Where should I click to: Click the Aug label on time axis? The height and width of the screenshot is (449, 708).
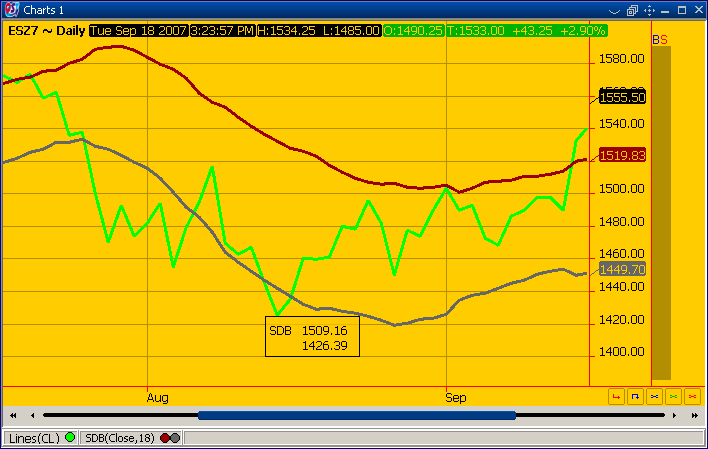point(158,398)
